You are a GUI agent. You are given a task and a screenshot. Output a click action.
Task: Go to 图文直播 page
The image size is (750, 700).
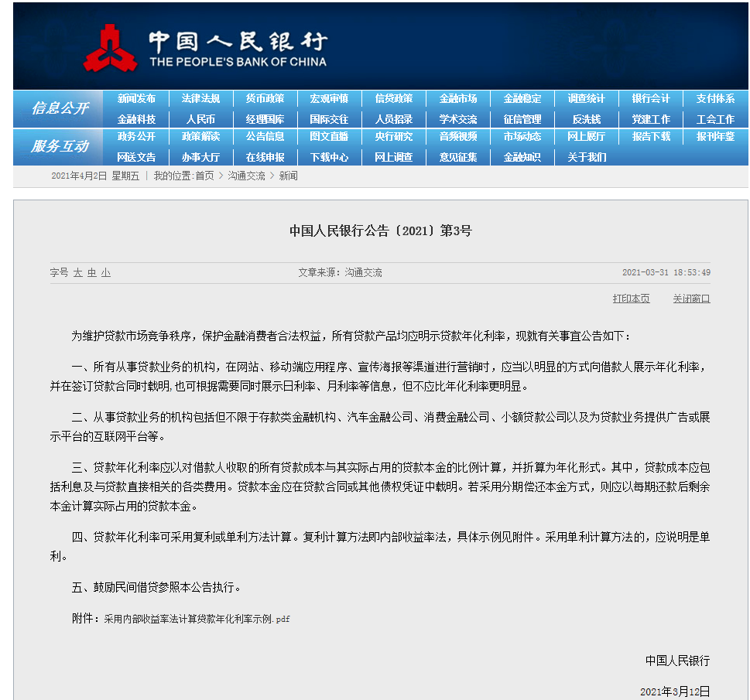[x=329, y=136]
